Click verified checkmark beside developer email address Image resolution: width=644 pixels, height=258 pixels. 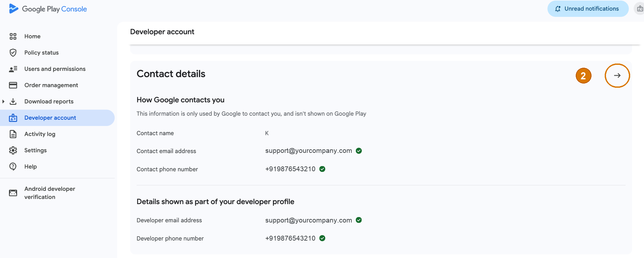click(x=359, y=220)
